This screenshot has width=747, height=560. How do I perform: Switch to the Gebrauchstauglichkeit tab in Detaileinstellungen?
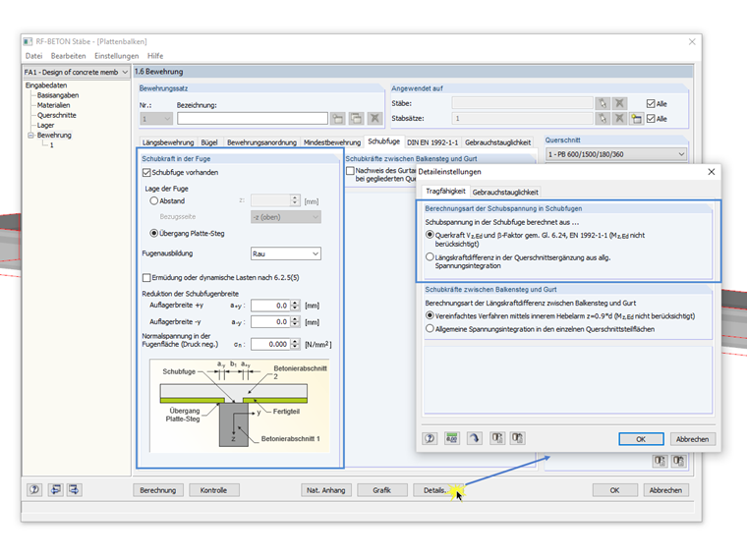pos(505,192)
